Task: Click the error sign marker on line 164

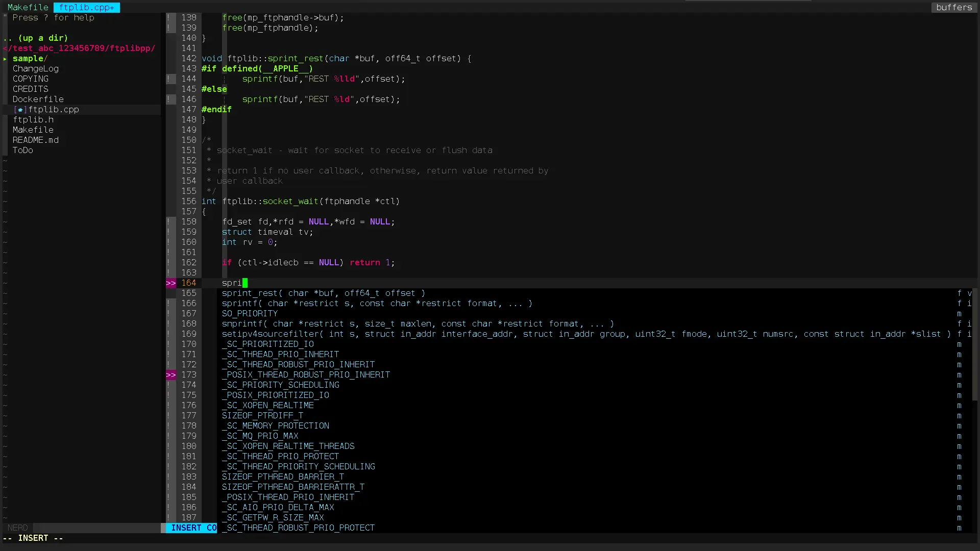Action: [170, 283]
